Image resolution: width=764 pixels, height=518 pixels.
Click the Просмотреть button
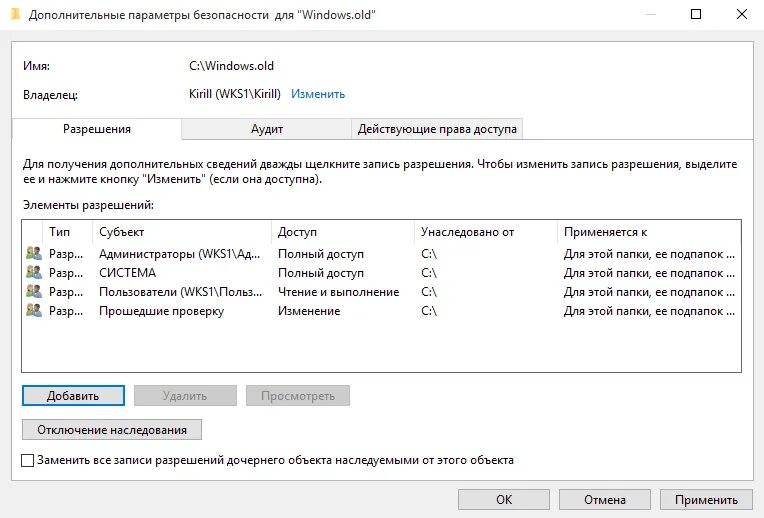point(298,396)
